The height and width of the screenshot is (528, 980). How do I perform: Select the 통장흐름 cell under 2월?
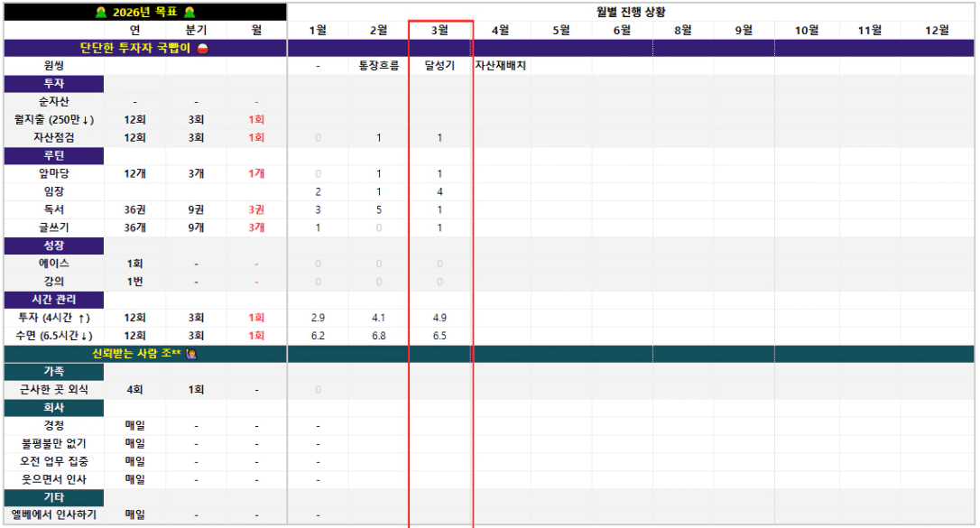[379, 66]
